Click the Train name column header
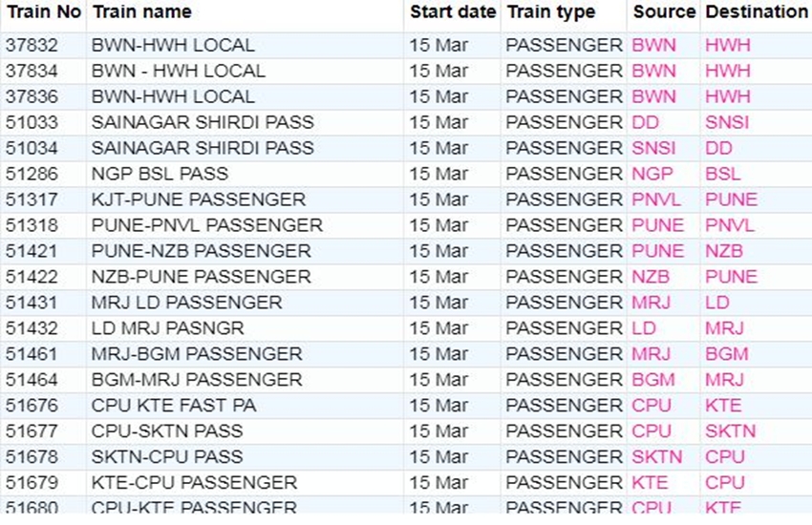This screenshot has height=525, width=812. [x=141, y=12]
